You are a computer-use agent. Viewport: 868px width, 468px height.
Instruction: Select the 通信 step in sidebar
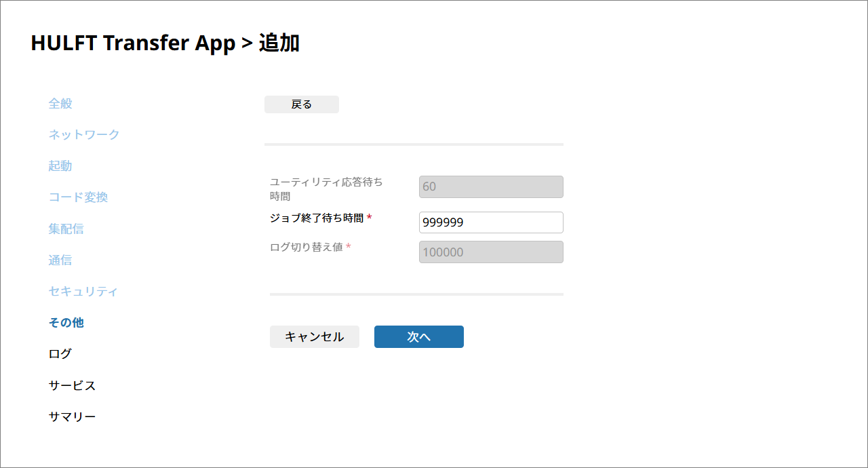click(x=60, y=260)
